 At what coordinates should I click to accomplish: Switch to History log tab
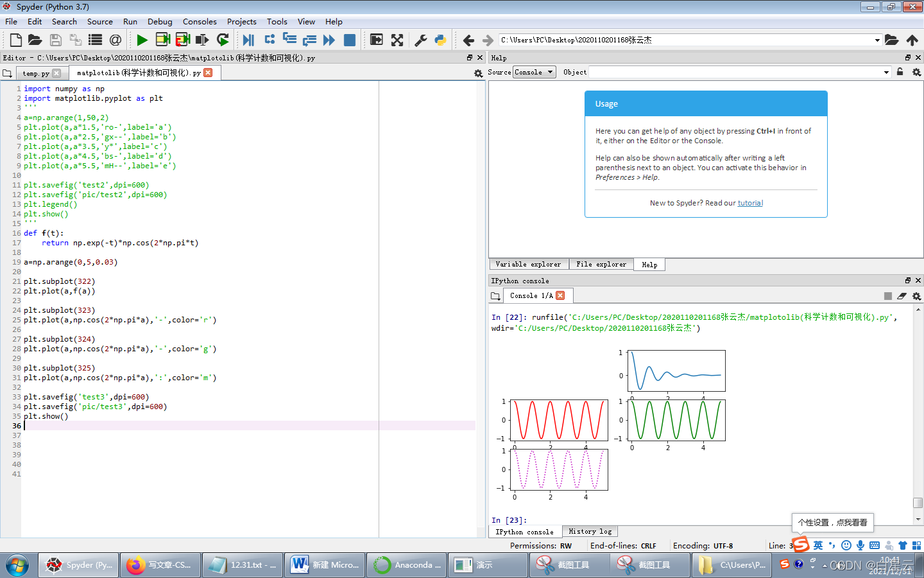[590, 531]
